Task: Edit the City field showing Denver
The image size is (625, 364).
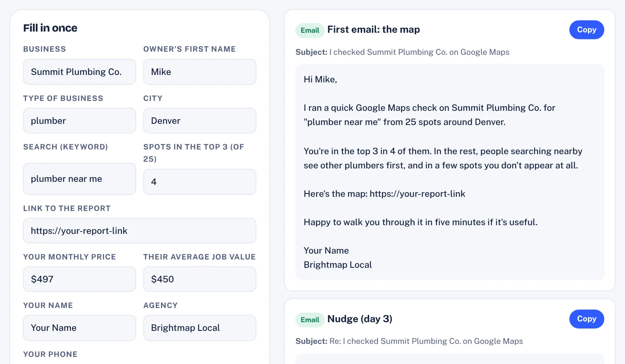Action: pyautogui.click(x=200, y=121)
